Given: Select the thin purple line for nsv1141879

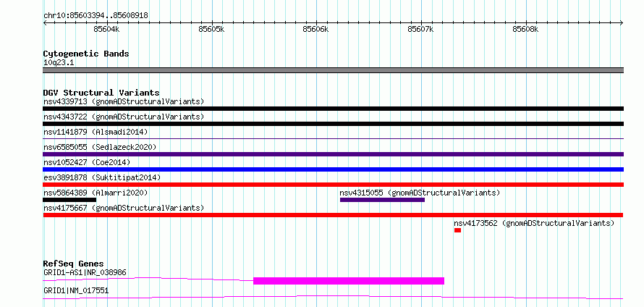Looking at the screenshot, I should click(x=333, y=139).
